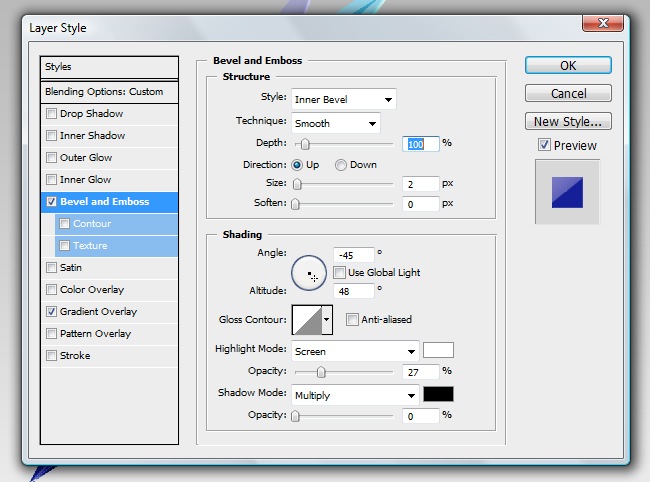Open the Highlight Mode dropdown showing Screen
650x482 pixels.
(x=355, y=351)
